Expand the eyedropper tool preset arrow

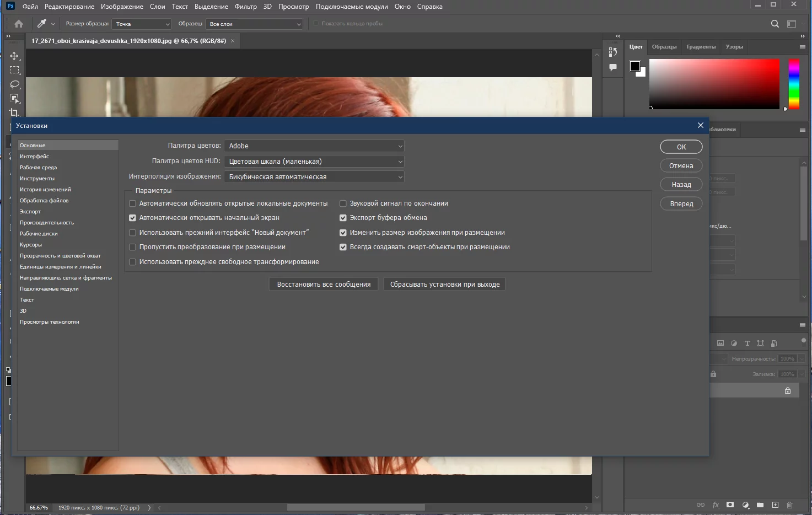click(x=53, y=24)
